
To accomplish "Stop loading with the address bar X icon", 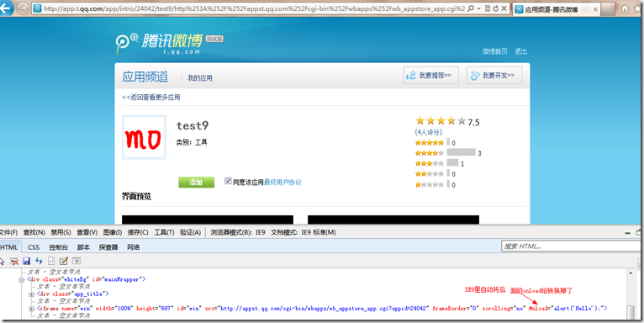I will point(504,8).
